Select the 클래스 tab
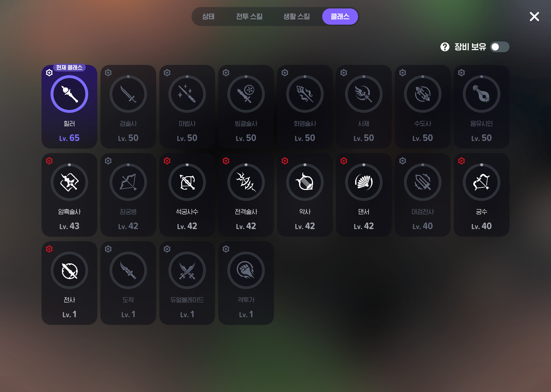This screenshot has height=392, width=551. (340, 17)
